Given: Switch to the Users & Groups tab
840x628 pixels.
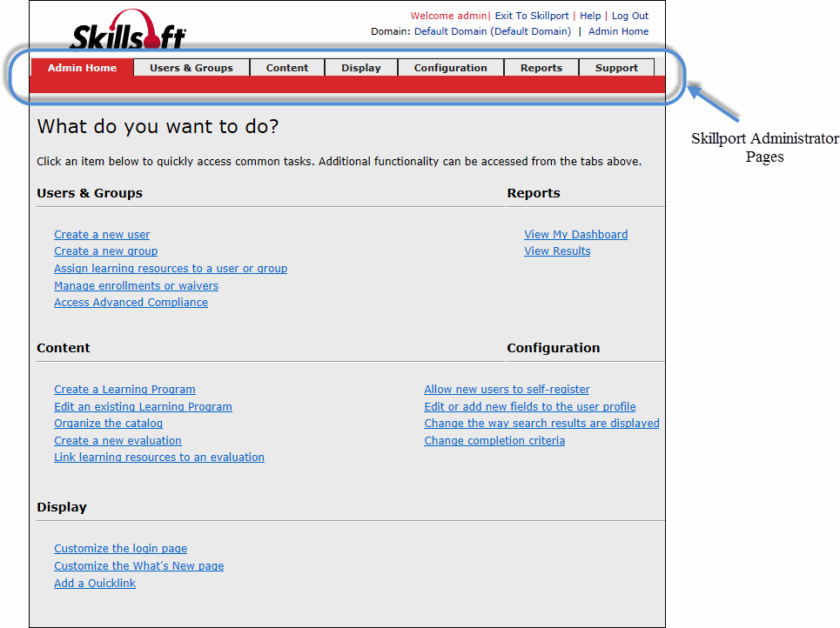Looking at the screenshot, I should pos(191,67).
